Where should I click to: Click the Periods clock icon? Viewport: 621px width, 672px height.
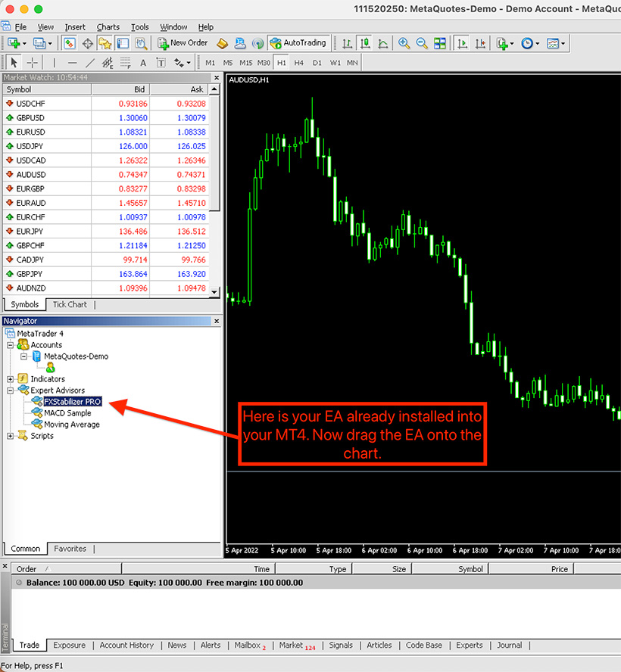[x=526, y=43]
